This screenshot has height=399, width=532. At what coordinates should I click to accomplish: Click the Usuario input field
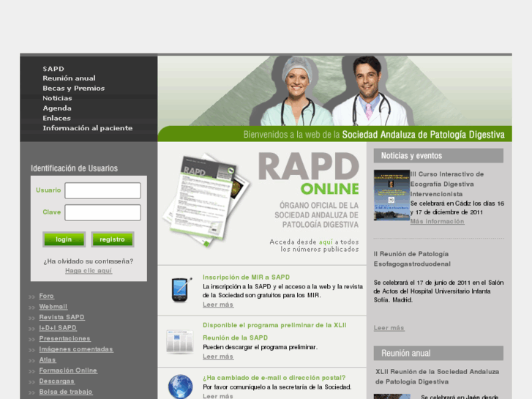coord(102,190)
